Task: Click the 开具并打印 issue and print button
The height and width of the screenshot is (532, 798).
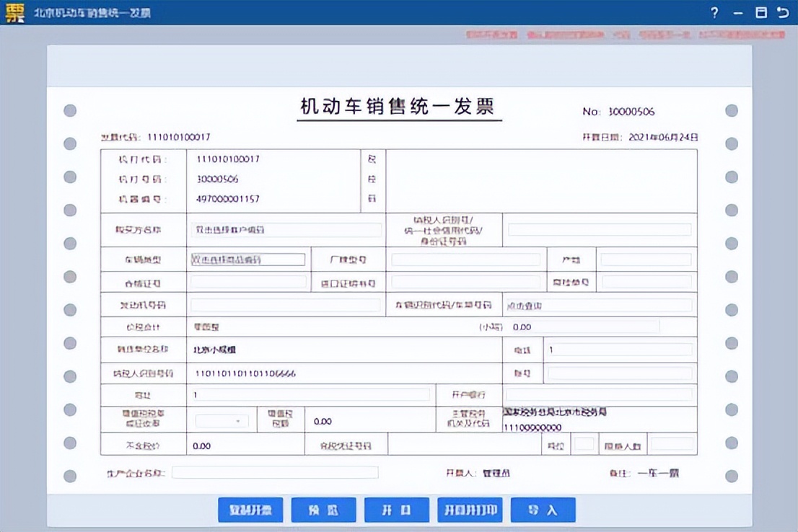Action: point(470,510)
